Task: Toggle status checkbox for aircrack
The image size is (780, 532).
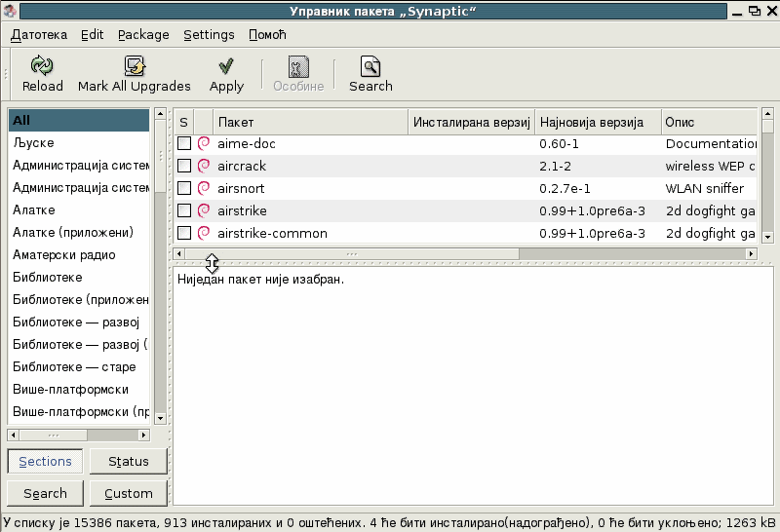Action: (184, 166)
